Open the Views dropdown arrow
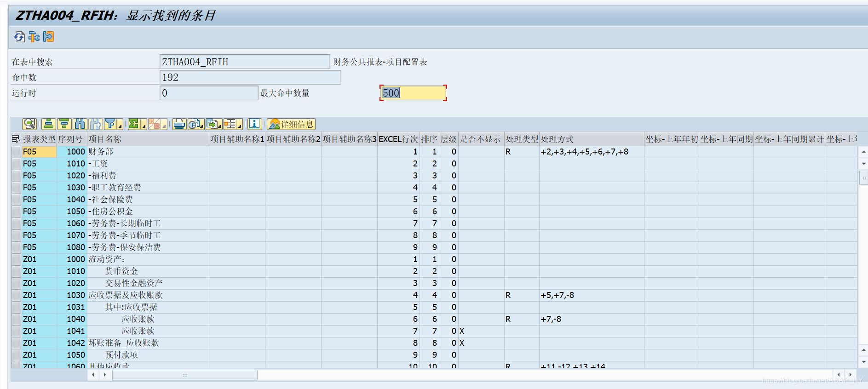The height and width of the screenshot is (389, 868). tap(202, 125)
